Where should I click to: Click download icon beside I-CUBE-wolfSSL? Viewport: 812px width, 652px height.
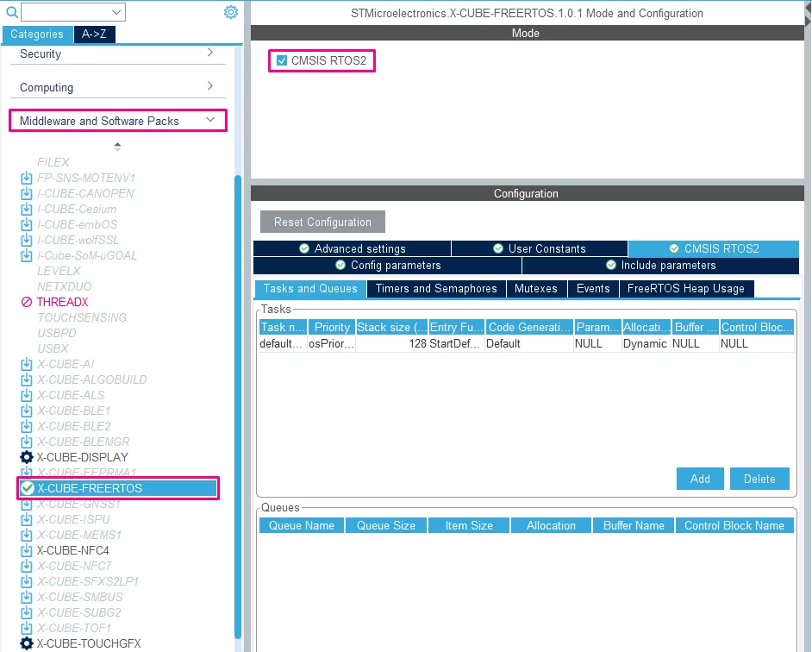click(27, 241)
